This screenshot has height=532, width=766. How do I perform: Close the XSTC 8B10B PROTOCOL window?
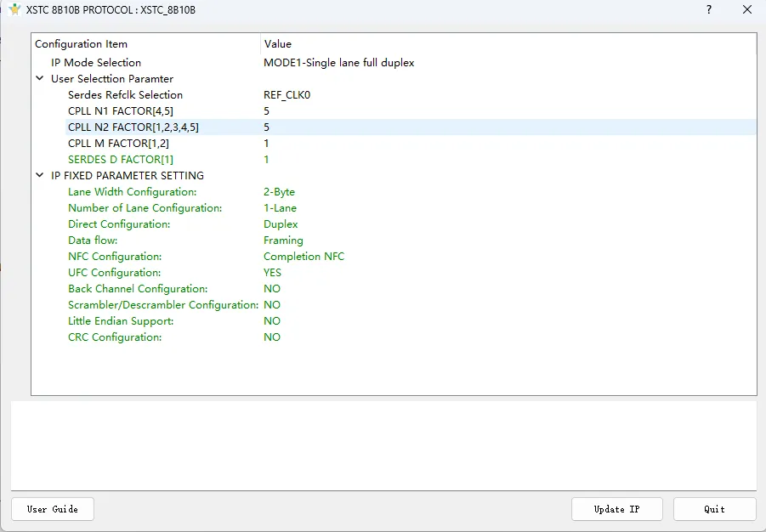pos(747,9)
